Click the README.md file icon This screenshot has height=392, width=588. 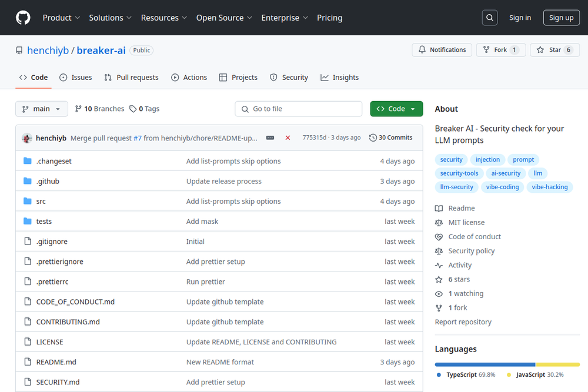click(x=28, y=362)
